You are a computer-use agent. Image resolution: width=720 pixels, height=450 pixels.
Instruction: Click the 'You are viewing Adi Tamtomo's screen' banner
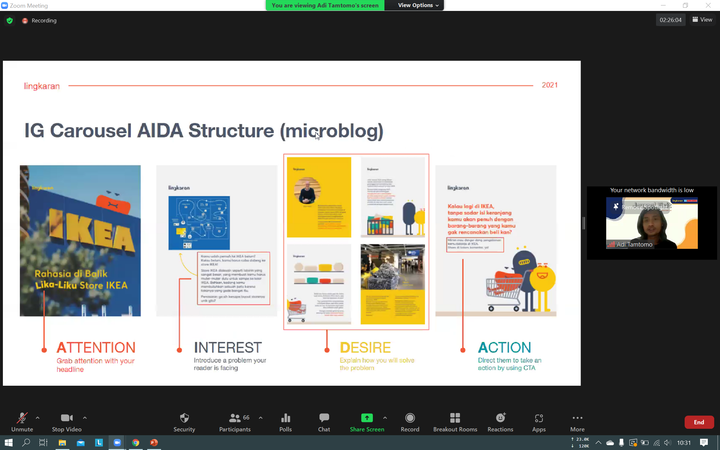(325, 5)
